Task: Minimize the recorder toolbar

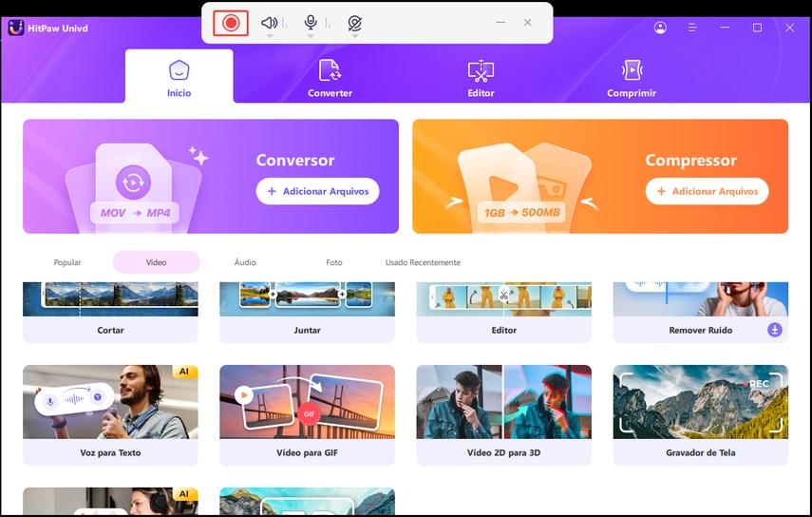Action: (500, 22)
